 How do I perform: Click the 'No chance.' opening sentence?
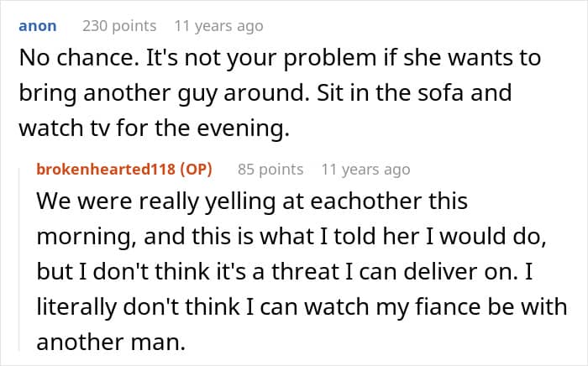79,58
